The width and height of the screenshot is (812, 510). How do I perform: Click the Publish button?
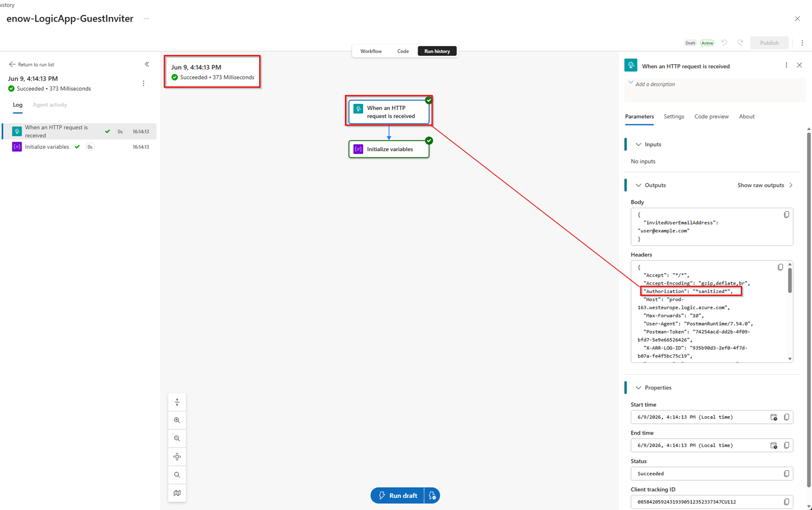coord(769,43)
